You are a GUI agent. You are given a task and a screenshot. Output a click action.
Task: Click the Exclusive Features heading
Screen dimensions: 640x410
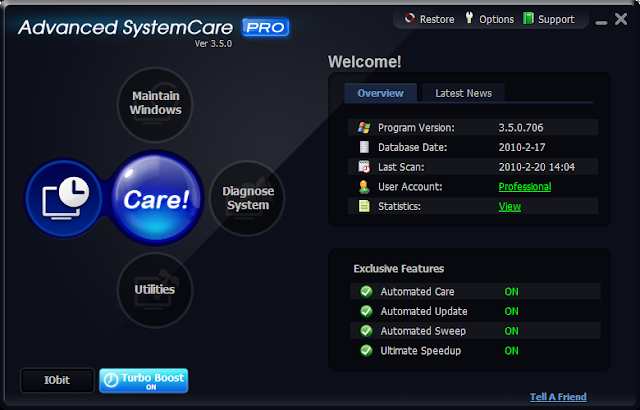click(398, 268)
